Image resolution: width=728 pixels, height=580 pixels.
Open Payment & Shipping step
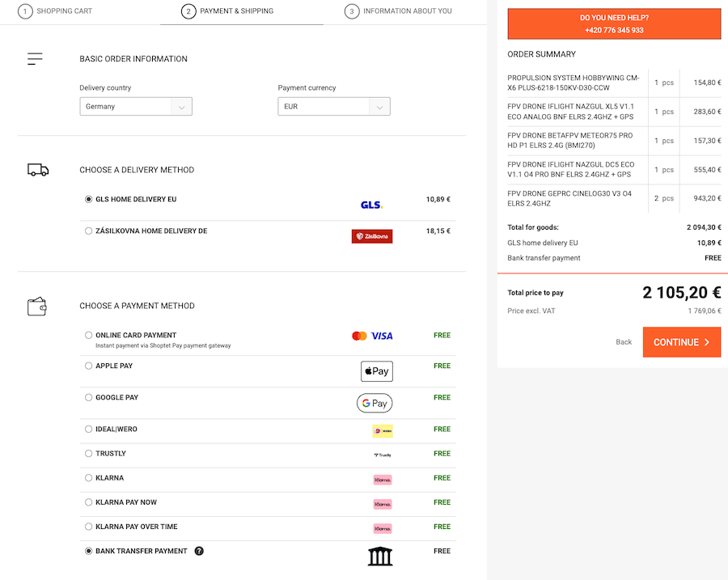[x=227, y=11]
